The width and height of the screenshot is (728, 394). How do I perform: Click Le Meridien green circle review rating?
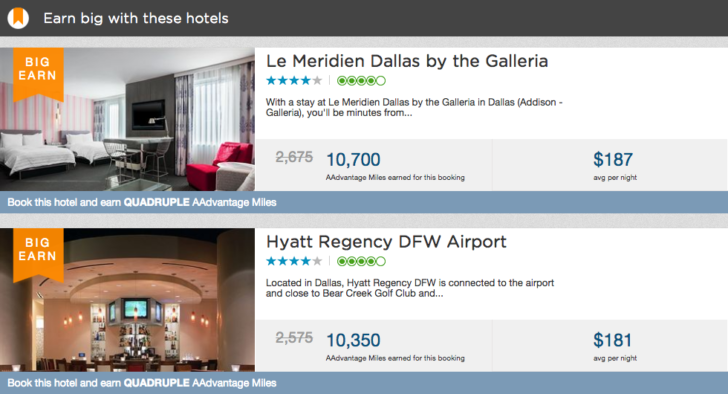pyautogui.click(x=361, y=81)
